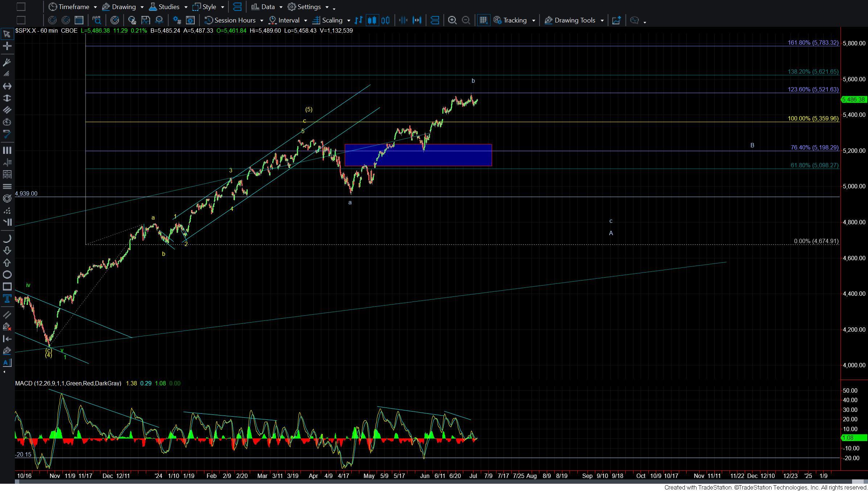Image resolution: width=868 pixels, height=491 pixels.
Task: Click the zoom out magnifier
Action: pyautogui.click(x=466, y=20)
